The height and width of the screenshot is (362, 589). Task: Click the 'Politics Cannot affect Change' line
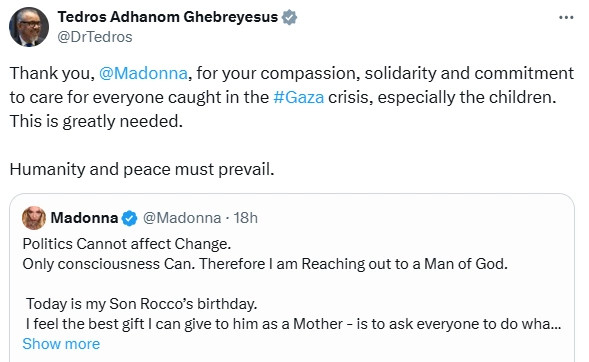[x=127, y=244]
